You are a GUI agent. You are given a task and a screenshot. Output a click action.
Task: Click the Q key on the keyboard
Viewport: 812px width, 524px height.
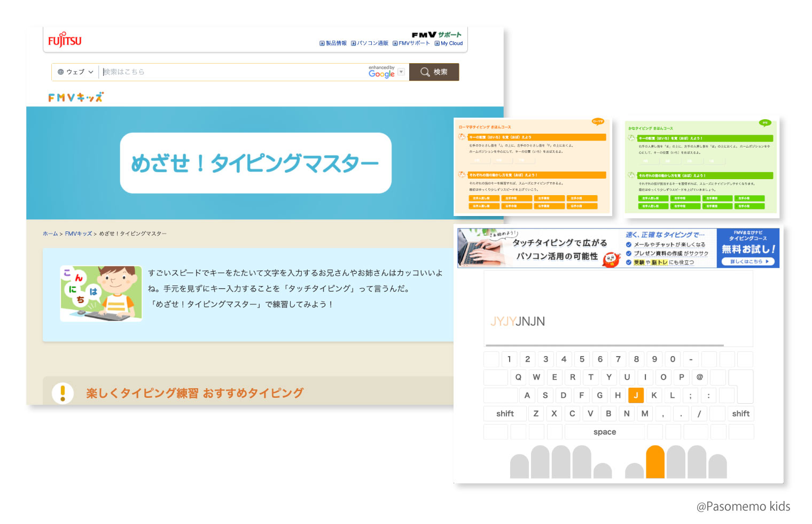[518, 377]
